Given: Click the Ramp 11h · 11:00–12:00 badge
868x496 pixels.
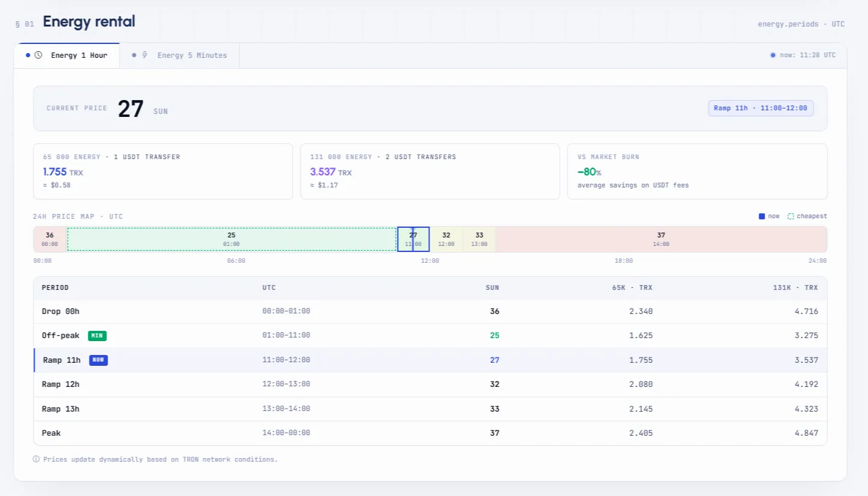Looking at the screenshot, I should coord(761,108).
